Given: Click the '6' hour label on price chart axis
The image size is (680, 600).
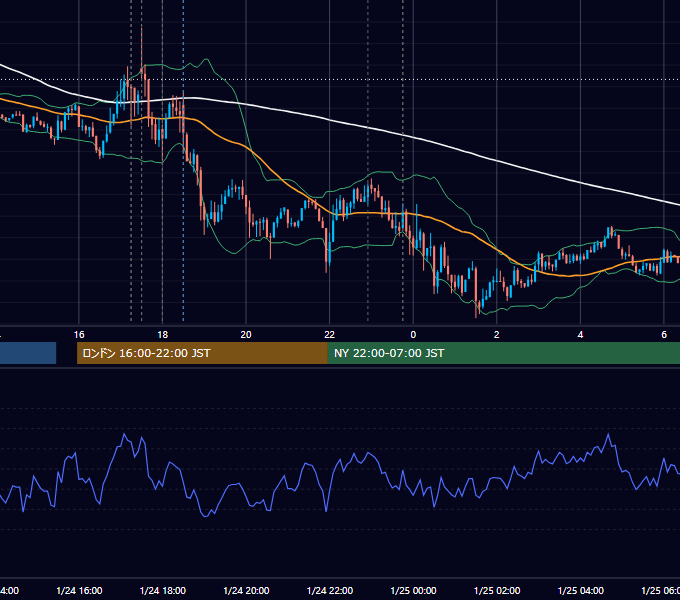Looking at the screenshot, I should pyautogui.click(x=664, y=335).
